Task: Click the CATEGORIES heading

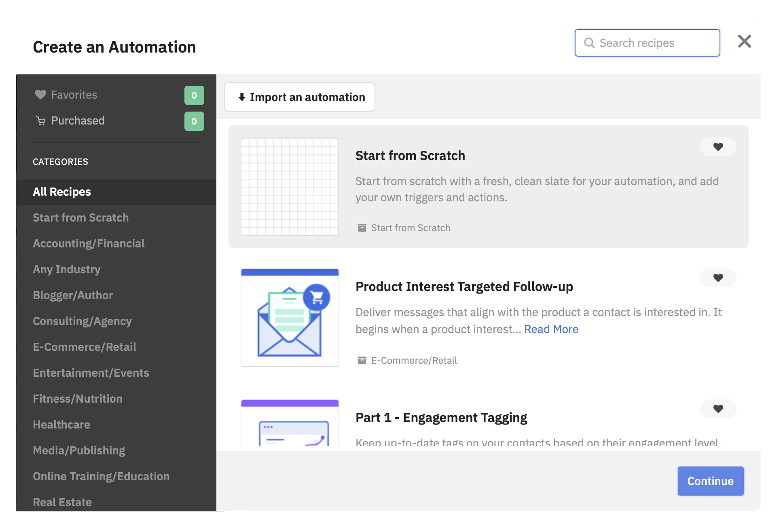Action: (x=60, y=162)
